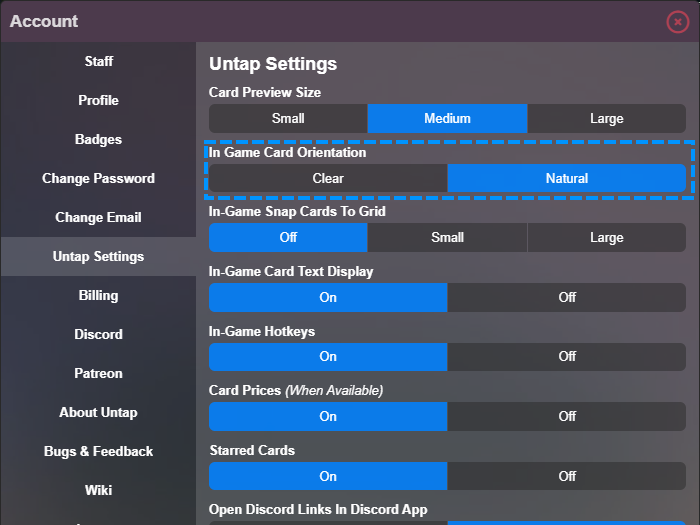Enable In-Game Hotkeys
This screenshot has height=525, width=700.
[x=328, y=357]
